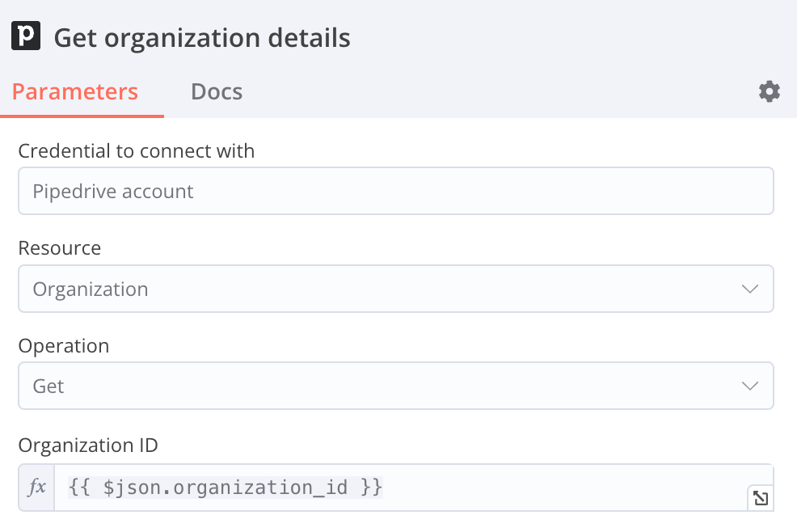Select the Parameters tab
The height and width of the screenshot is (532, 797).
pyautogui.click(x=74, y=91)
